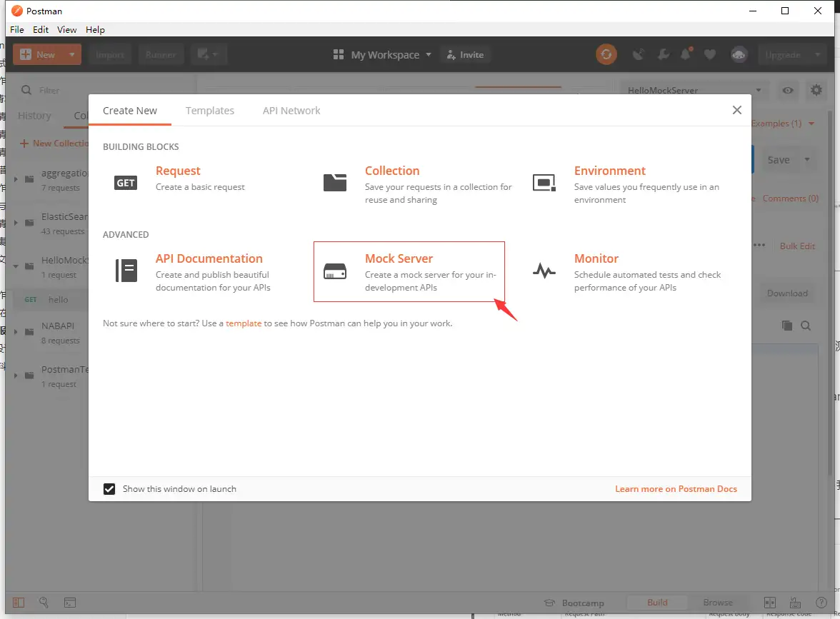Click the API Documentation icon

tap(126, 271)
